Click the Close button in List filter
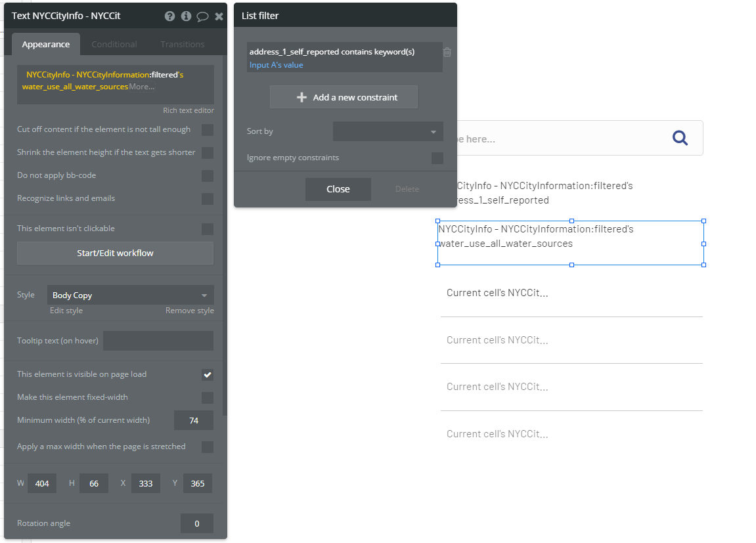 (338, 189)
